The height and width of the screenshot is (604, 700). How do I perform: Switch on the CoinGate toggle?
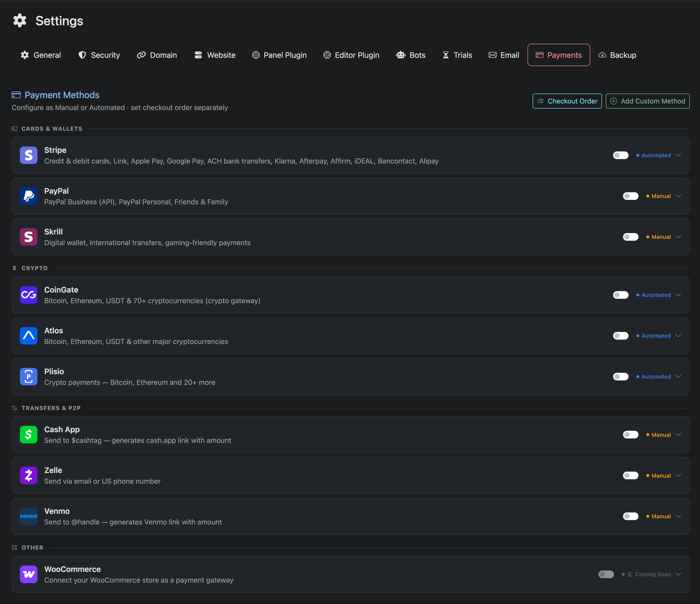621,295
